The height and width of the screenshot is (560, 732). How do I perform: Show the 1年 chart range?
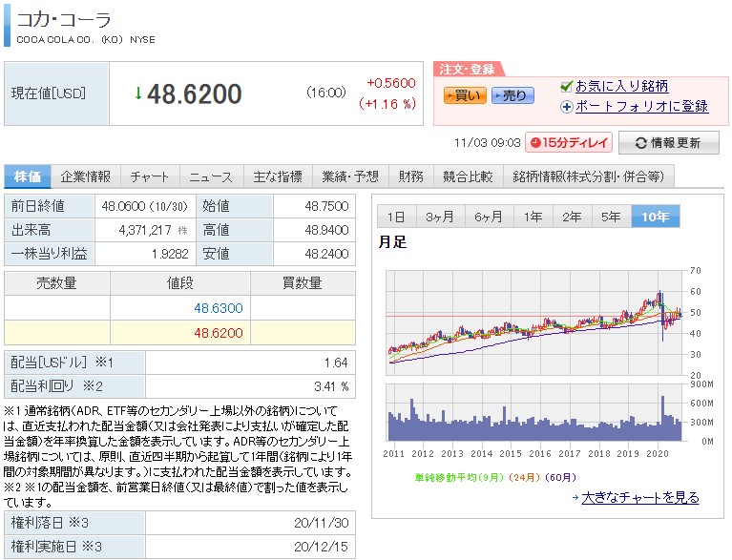[x=533, y=217]
